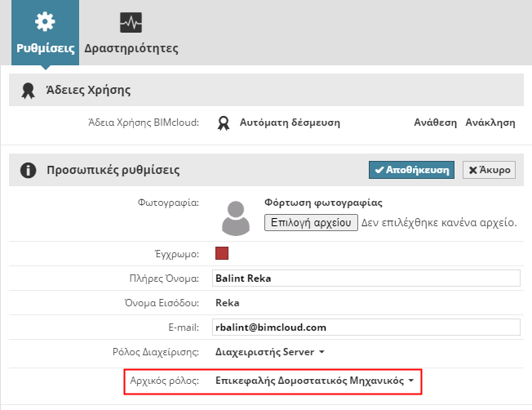Click the Ρυθμίσεις gear icon
This screenshot has width=532, height=410.
tap(46, 20)
